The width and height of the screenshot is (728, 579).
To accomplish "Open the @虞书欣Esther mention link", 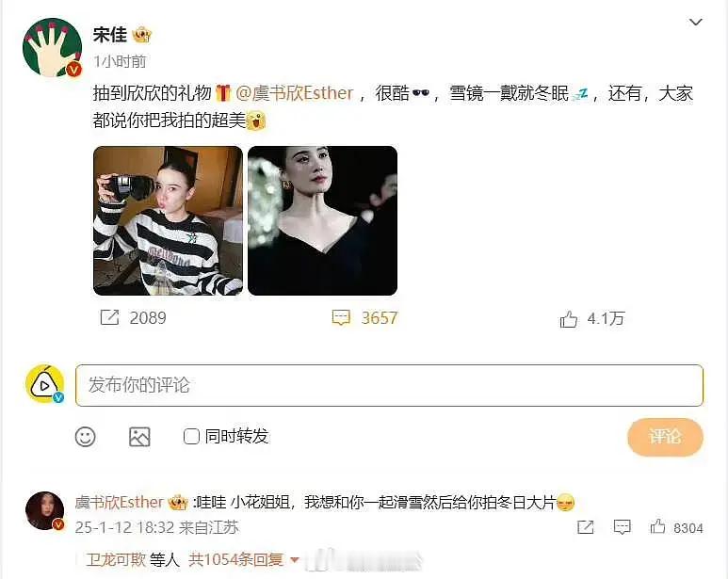I will pos(295,93).
